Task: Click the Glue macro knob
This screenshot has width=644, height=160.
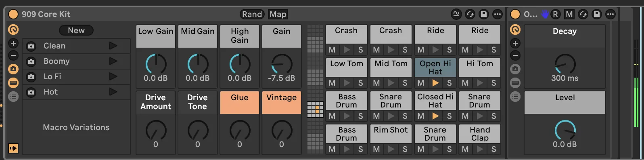Action: 240,130
